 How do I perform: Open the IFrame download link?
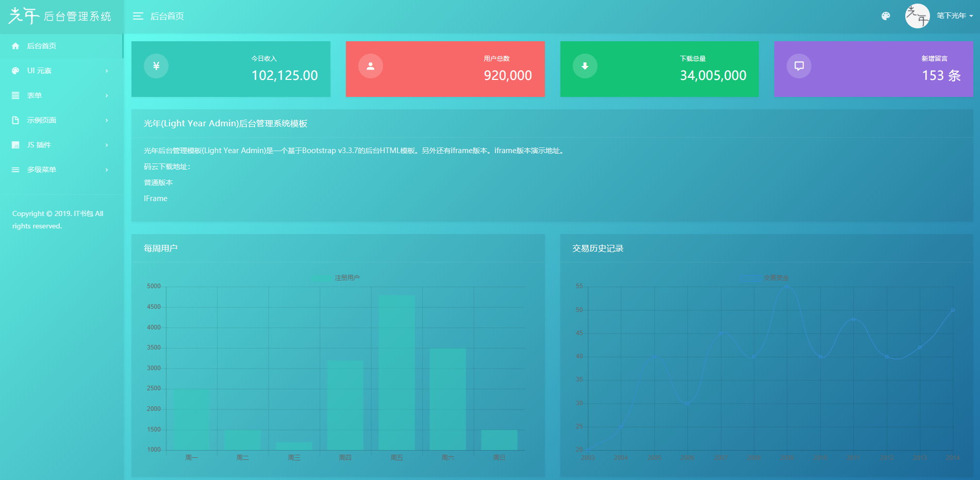click(156, 198)
